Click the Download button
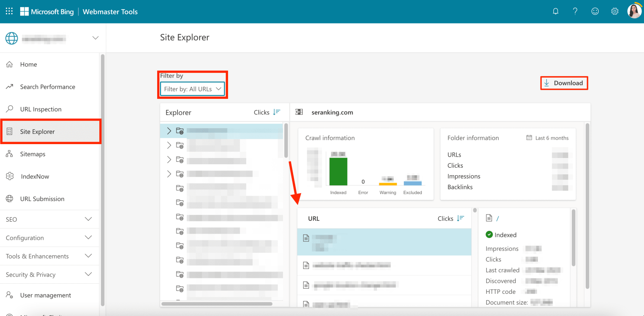This screenshot has height=316, width=644. click(564, 83)
